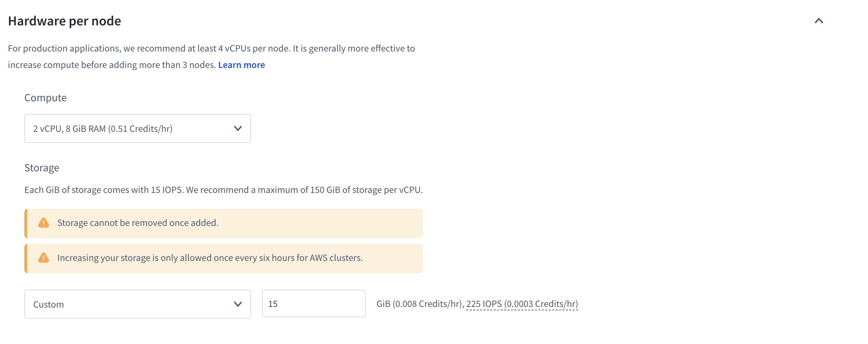Open the Learn more link
The width and height of the screenshot is (868, 344).
241,65
